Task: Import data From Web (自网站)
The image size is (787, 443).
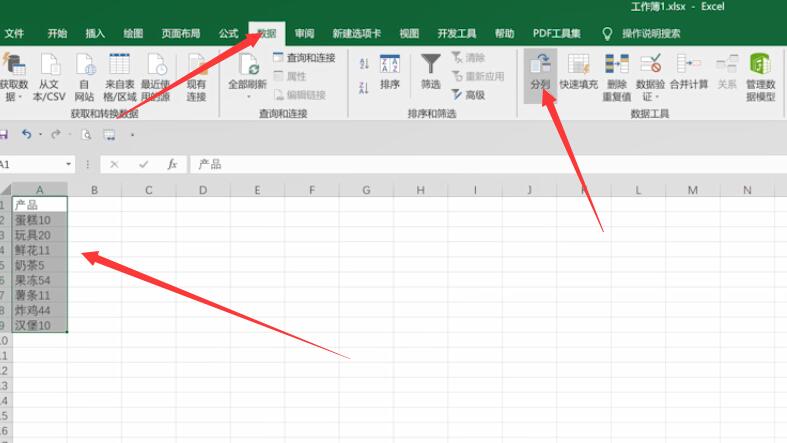Action: (x=84, y=76)
